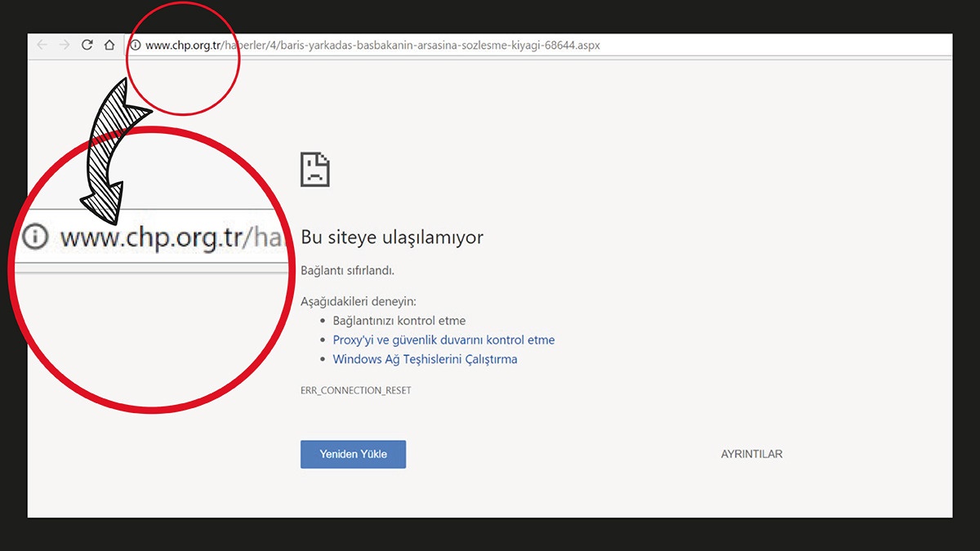980x551 pixels.
Task: Click the "Bağlantı sıfırlandı." message
Action: pos(348,270)
